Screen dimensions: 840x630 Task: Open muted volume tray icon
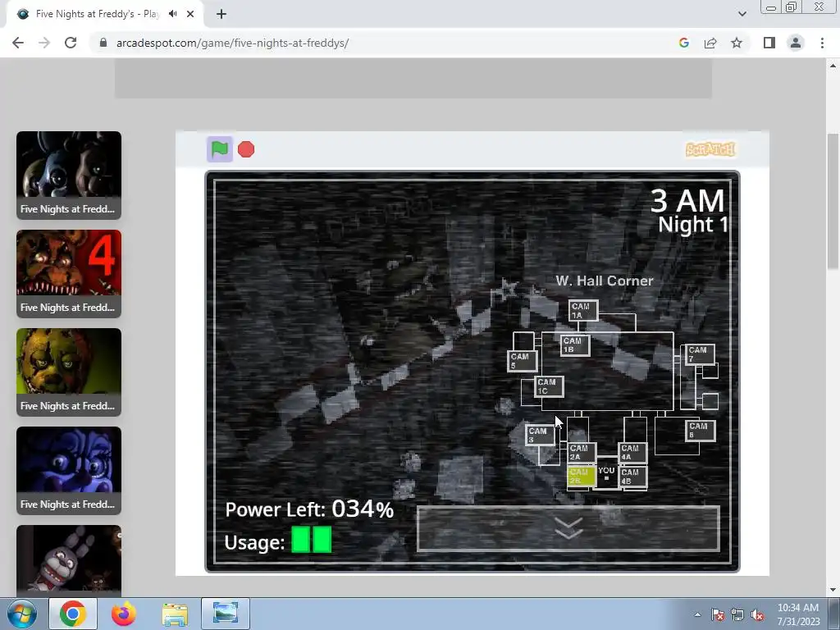(757, 614)
